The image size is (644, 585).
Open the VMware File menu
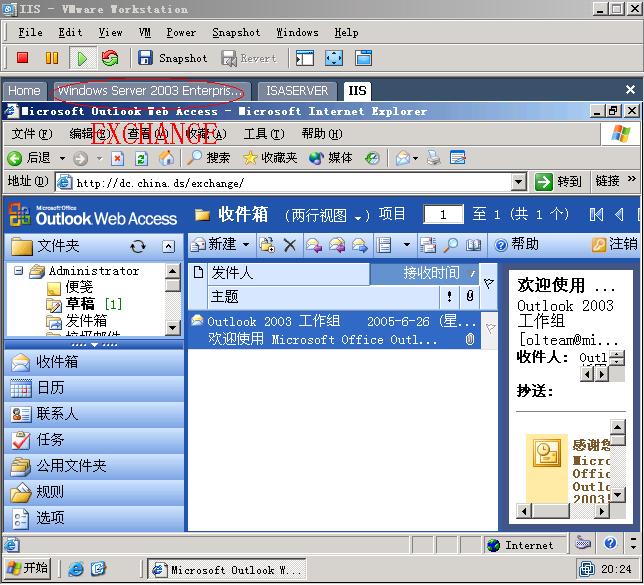(x=30, y=32)
